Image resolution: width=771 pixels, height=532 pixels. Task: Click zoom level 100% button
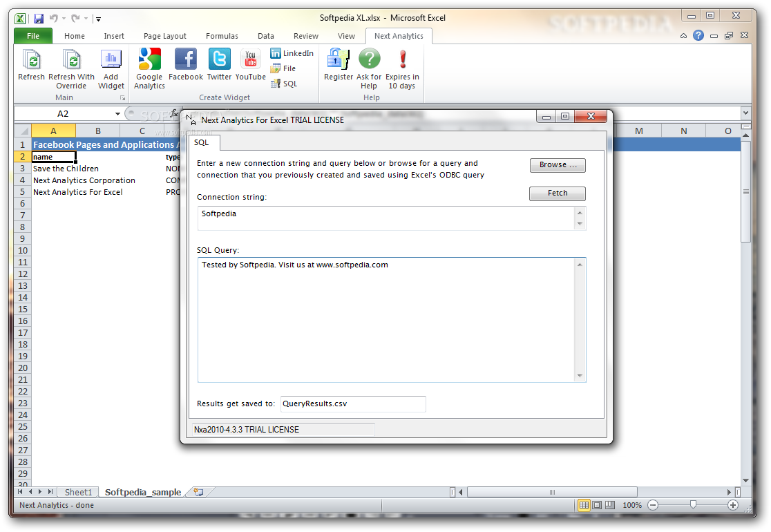coord(632,505)
